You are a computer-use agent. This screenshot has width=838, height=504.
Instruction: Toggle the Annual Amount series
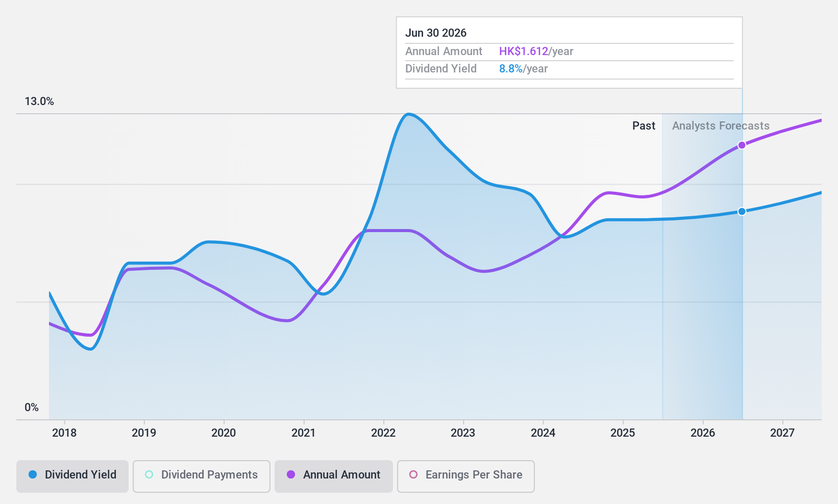[x=334, y=476]
